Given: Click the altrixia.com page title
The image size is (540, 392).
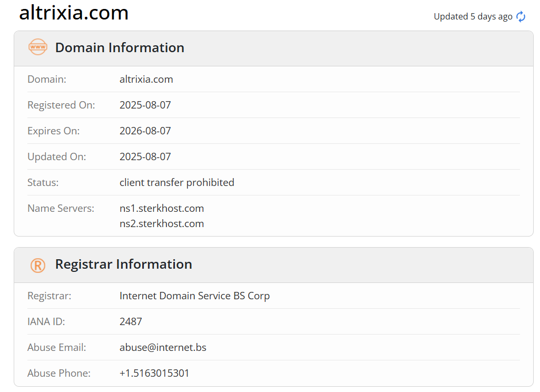Looking at the screenshot, I should pyautogui.click(x=74, y=13).
